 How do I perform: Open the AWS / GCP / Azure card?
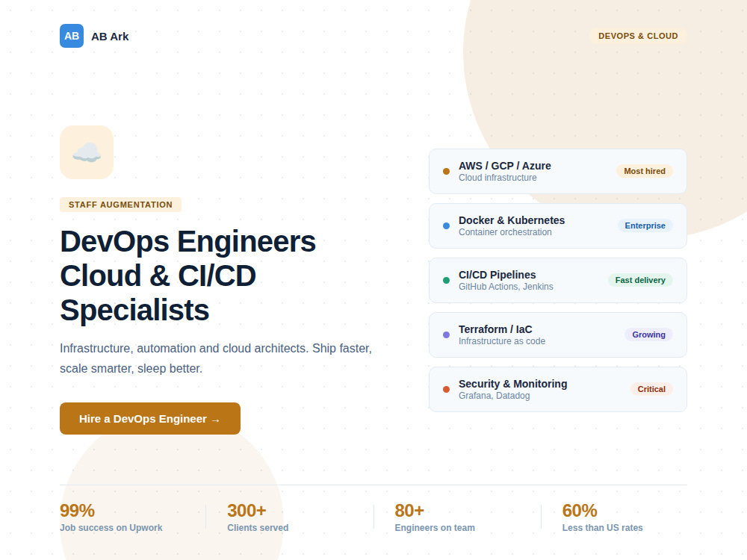click(558, 172)
